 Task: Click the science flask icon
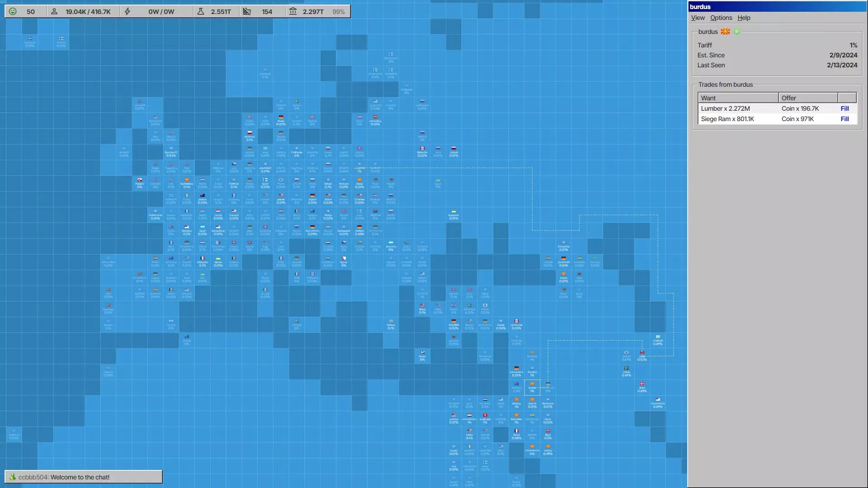[201, 11]
